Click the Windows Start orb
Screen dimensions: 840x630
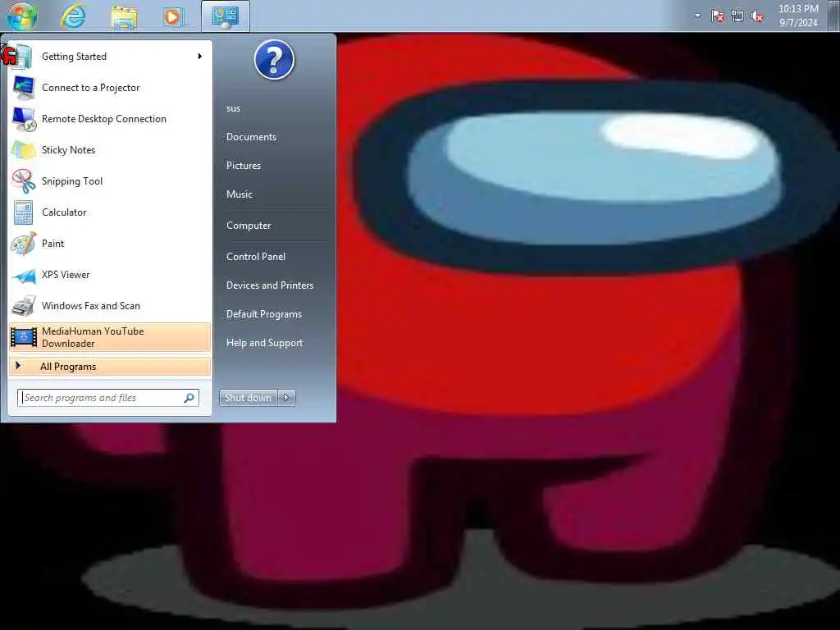pyautogui.click(x=22, y=16)
